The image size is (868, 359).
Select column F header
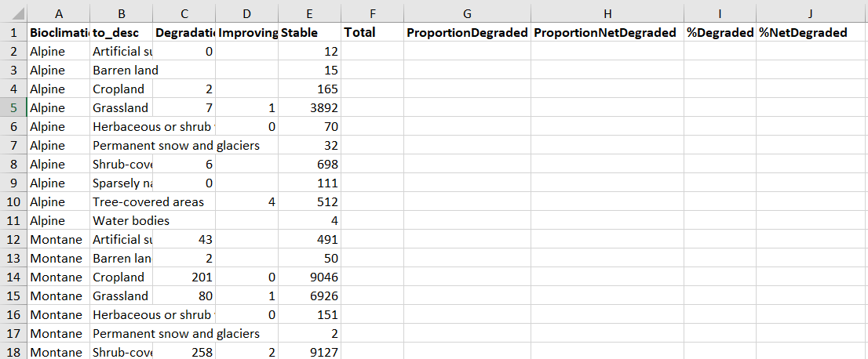[x=372, y=12]
